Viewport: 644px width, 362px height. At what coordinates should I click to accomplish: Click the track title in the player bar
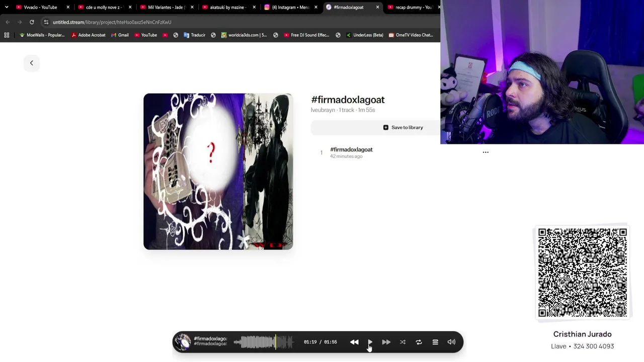coord(210,339)
